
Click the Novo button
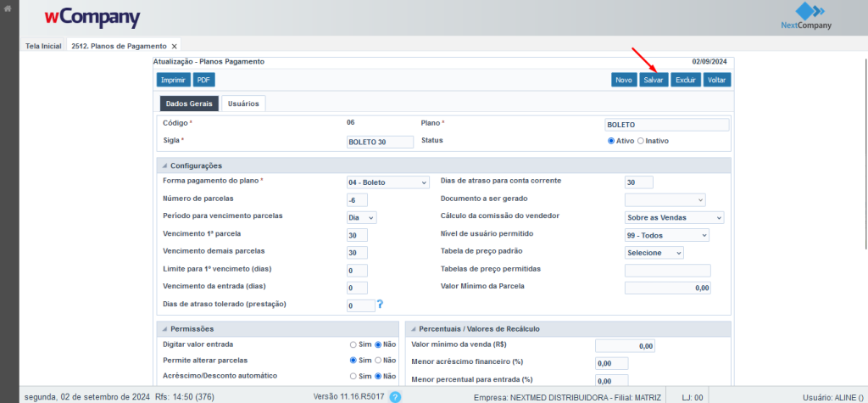coord(624,80)
